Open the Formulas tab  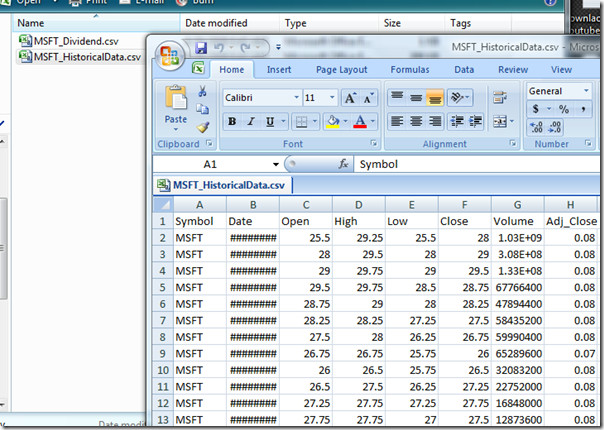[410, 70]
